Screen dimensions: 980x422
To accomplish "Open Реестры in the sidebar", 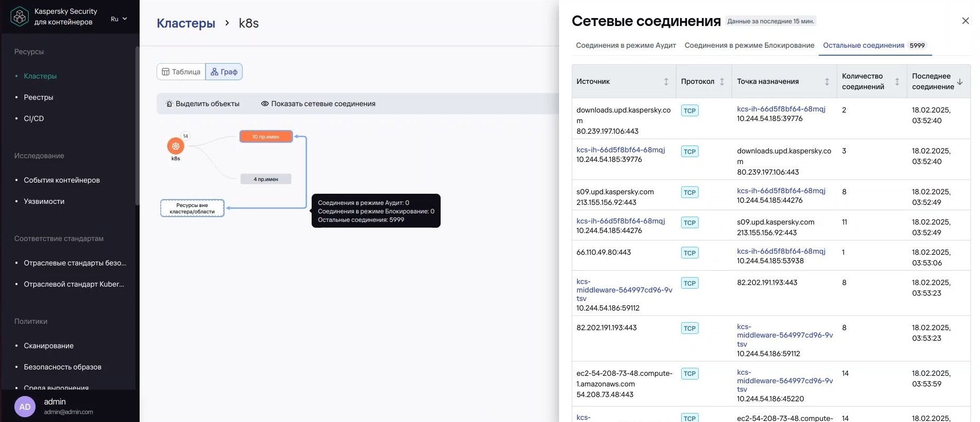I will pyautogui.click(x=38, y=97).
